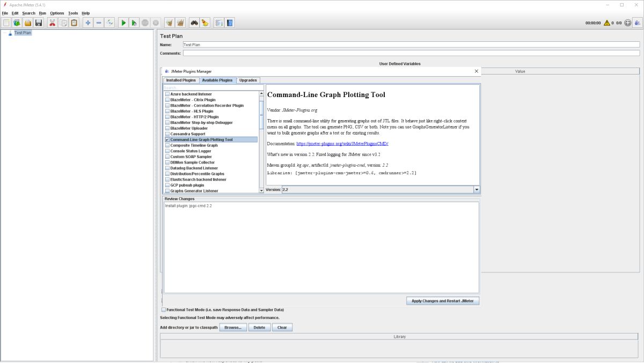The image size is (644, 363).
Task: Open the Tools menu
Action: point(73,13)
